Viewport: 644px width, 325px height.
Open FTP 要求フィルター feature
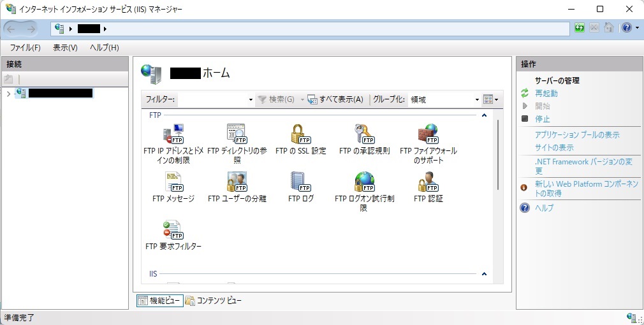point(173,235)
